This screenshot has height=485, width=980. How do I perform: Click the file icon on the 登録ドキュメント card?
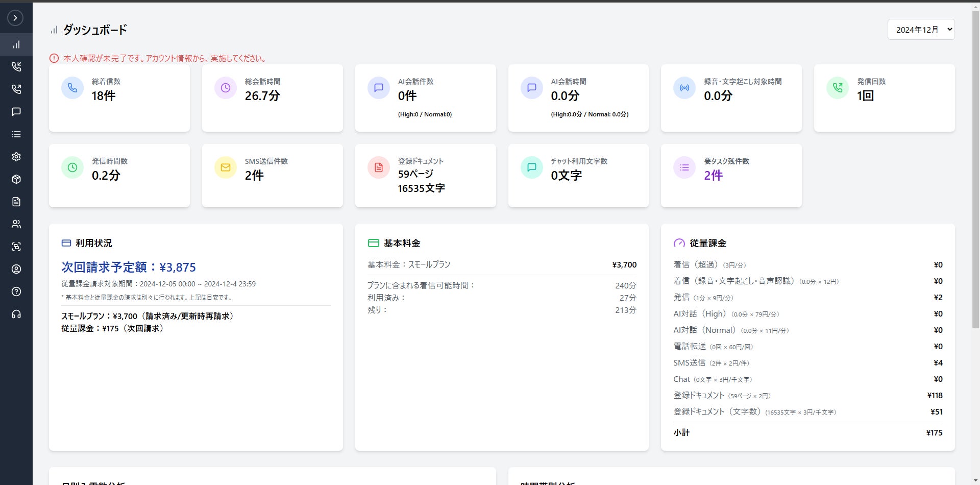379,167
